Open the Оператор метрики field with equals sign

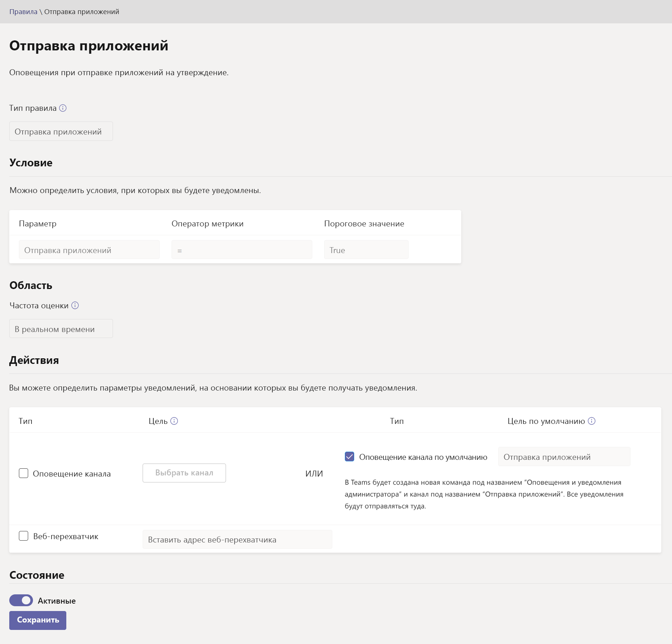(x=242, y=250)
